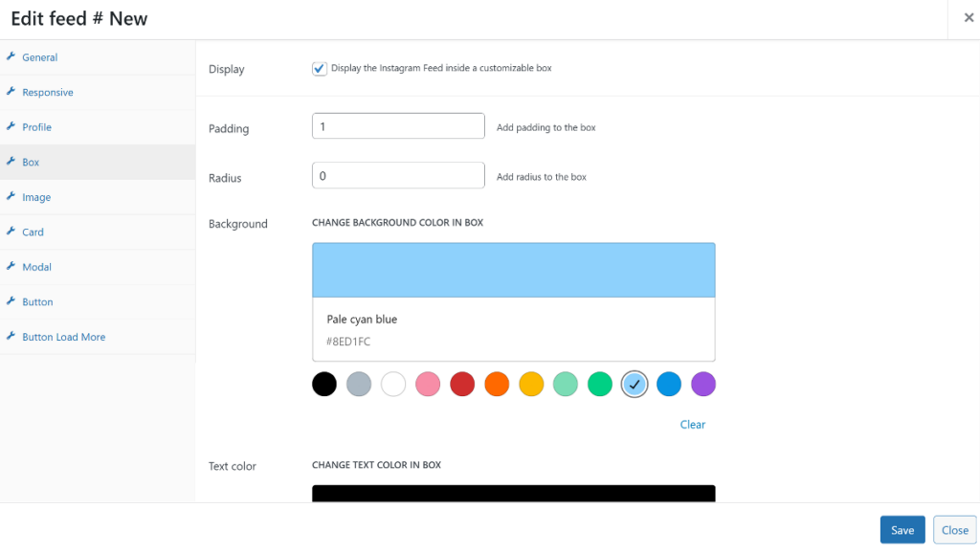Screen dimensions: 980x553
Task: Pick the purple background color swatch
Action: click(x=703, y=384)
